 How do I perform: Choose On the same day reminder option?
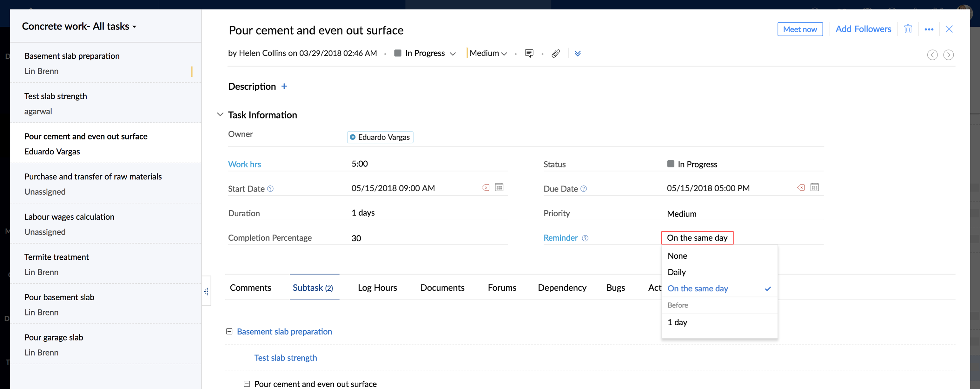719,288
